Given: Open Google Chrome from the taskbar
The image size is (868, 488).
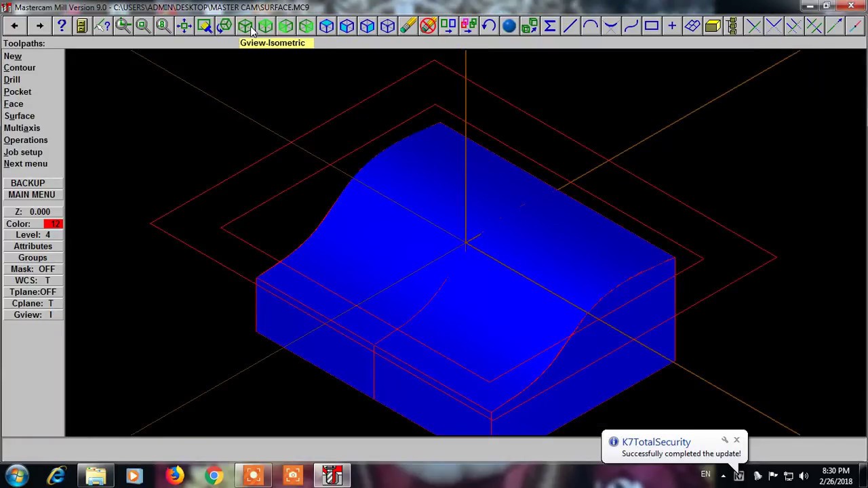Looking at the screenshot, I should click(x=214, y=475).
